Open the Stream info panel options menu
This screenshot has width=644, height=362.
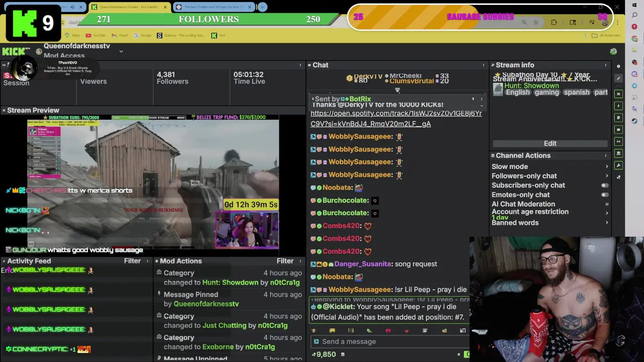point(606,65)
